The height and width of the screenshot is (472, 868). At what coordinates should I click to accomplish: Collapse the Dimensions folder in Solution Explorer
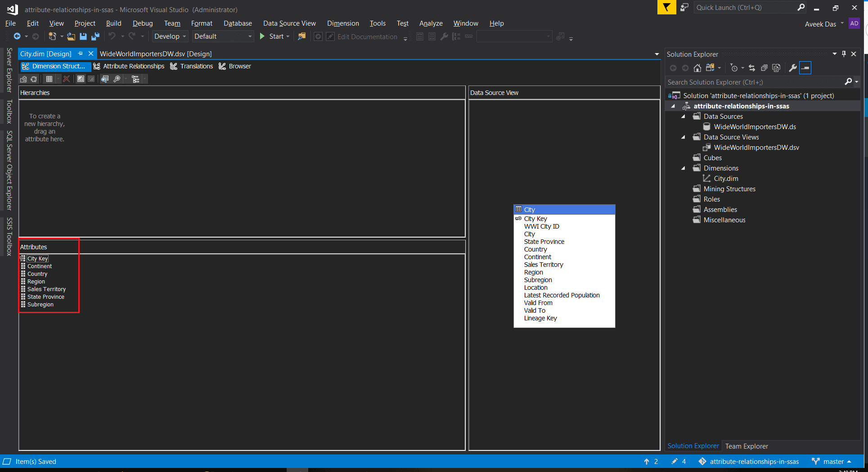coord(683,168)
